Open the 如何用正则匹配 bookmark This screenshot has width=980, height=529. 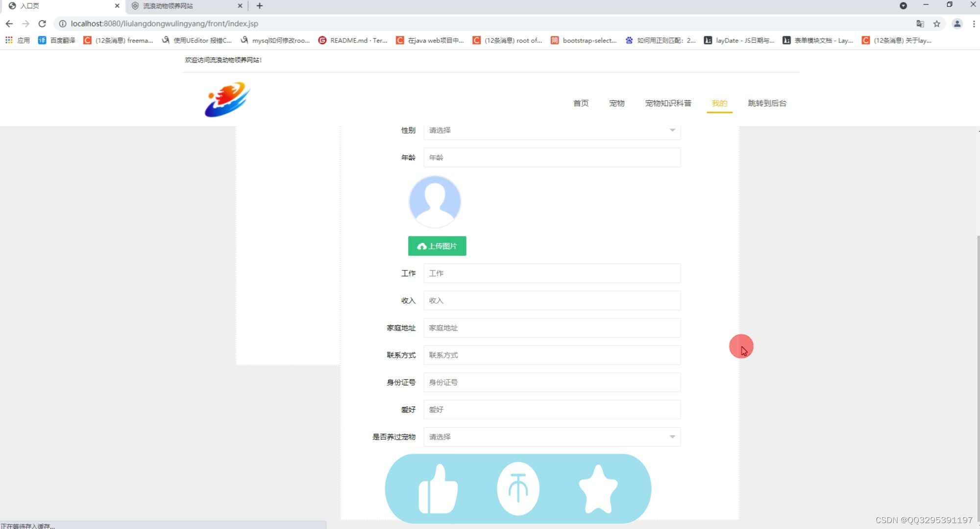tap(661, 40)
